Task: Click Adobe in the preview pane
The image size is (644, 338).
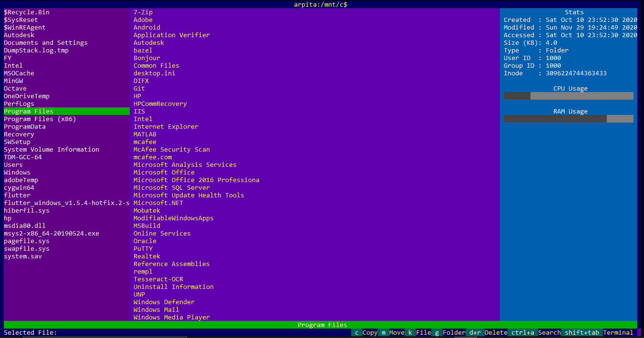Action: (143, 20)
